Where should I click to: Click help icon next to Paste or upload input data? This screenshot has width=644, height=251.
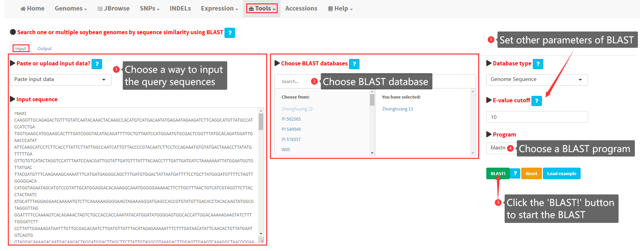tap(97, 64)
